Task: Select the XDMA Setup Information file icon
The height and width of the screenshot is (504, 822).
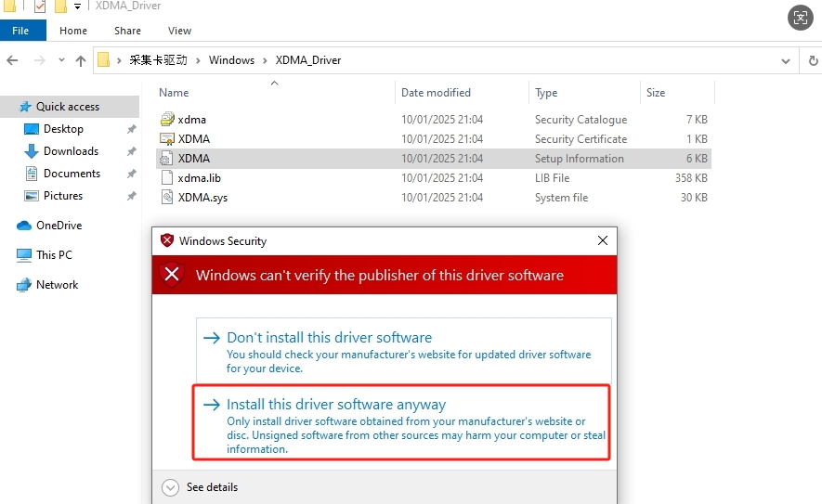Action: pyautogui.click(x=166, y=158)
